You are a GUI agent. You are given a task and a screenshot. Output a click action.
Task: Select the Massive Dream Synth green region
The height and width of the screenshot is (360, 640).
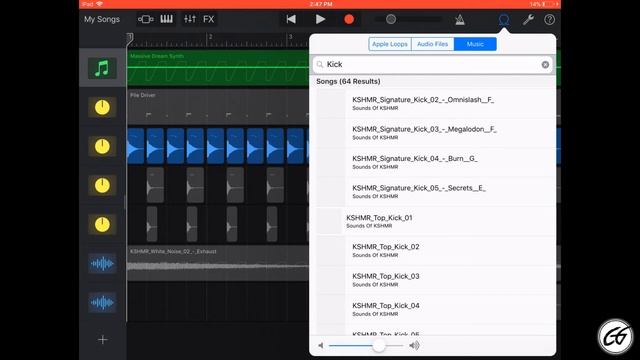click(218, 68)
